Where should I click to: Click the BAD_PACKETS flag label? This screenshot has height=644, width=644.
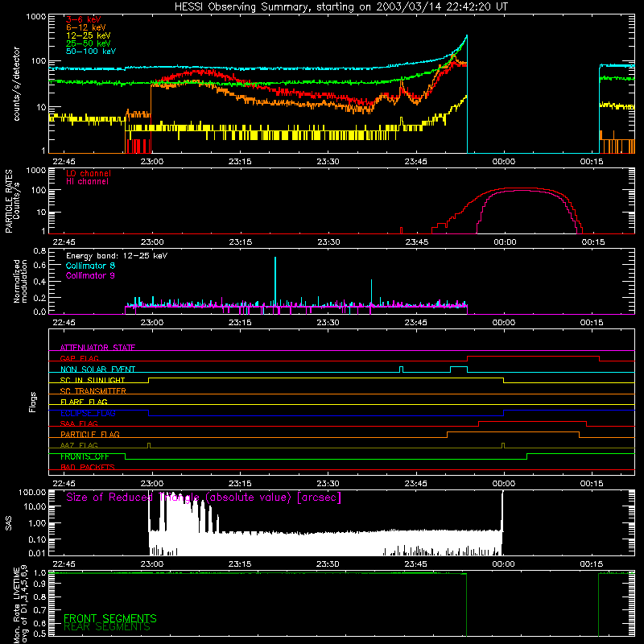pos(88,467)
